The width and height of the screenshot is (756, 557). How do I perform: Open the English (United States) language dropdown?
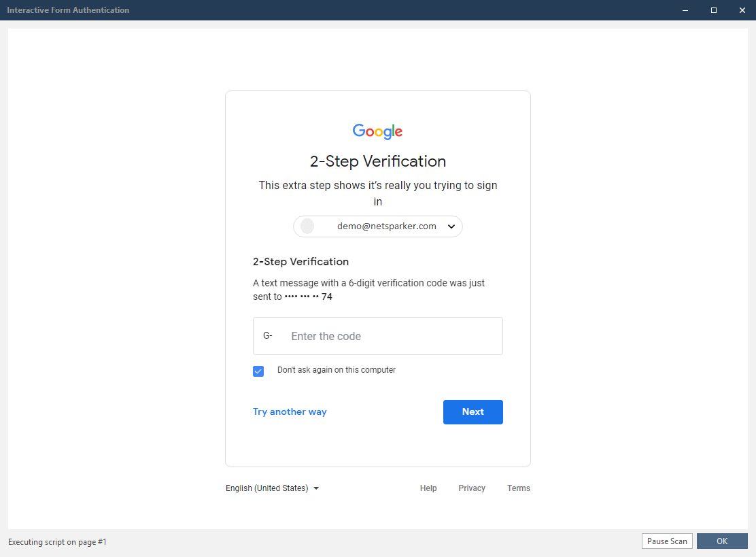coord(272,488)
